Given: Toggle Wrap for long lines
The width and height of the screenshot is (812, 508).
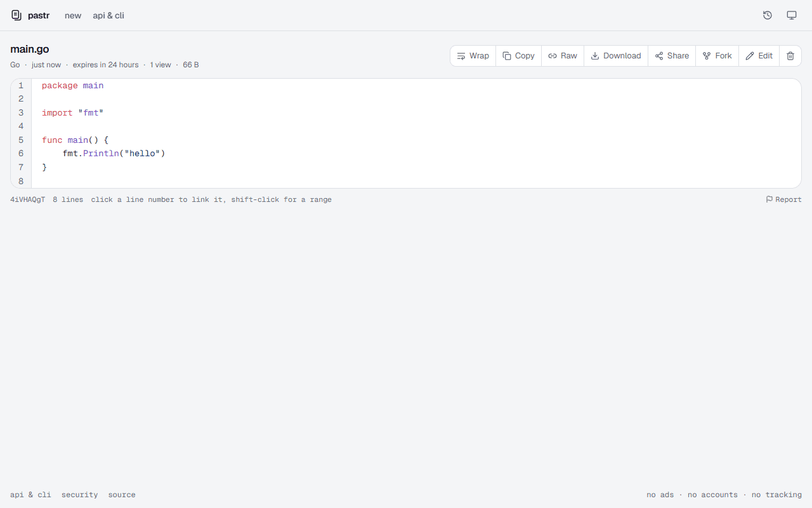Looking at the screenshot, I should [x=473, y=56].
